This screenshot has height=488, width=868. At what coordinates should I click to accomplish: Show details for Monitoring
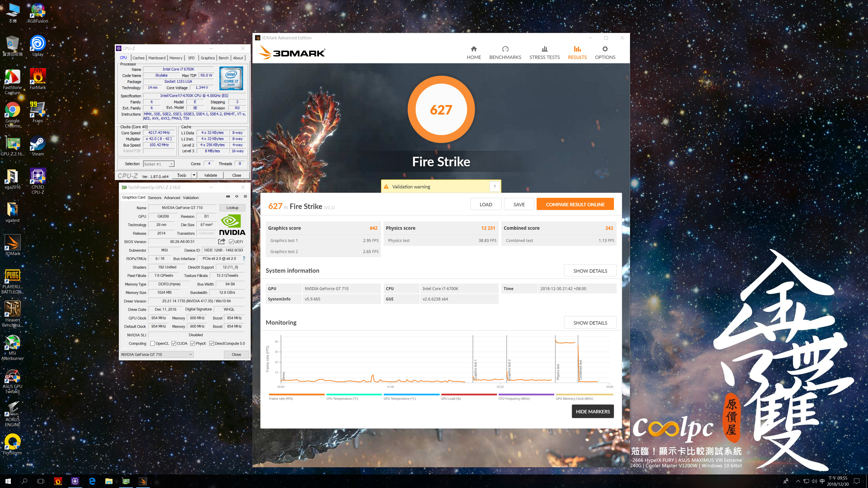click(590, 323)
